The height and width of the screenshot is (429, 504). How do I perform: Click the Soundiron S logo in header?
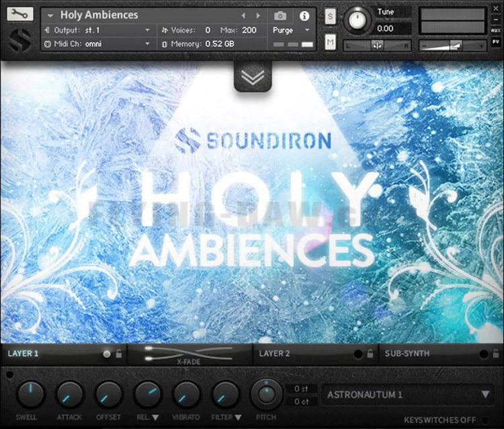tap(20, 40)
